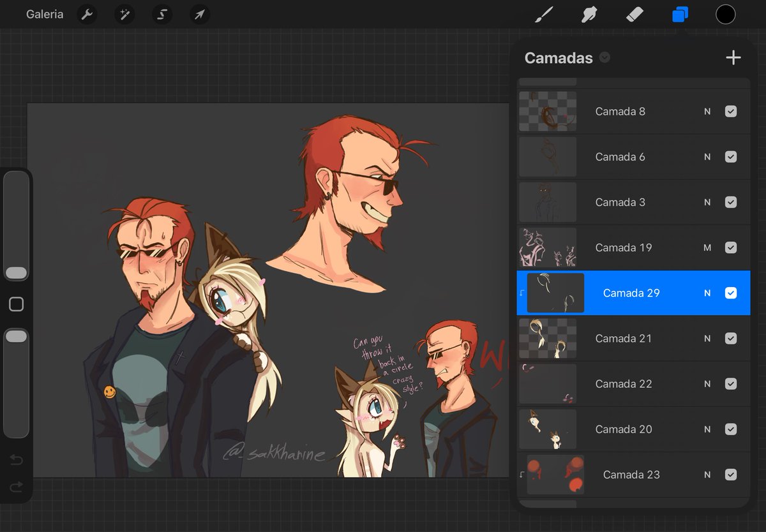Tap the Redo arrow in sidebar
Image resolution: width=766 pixels, height=532 pixels.
[x=17, y=487]
